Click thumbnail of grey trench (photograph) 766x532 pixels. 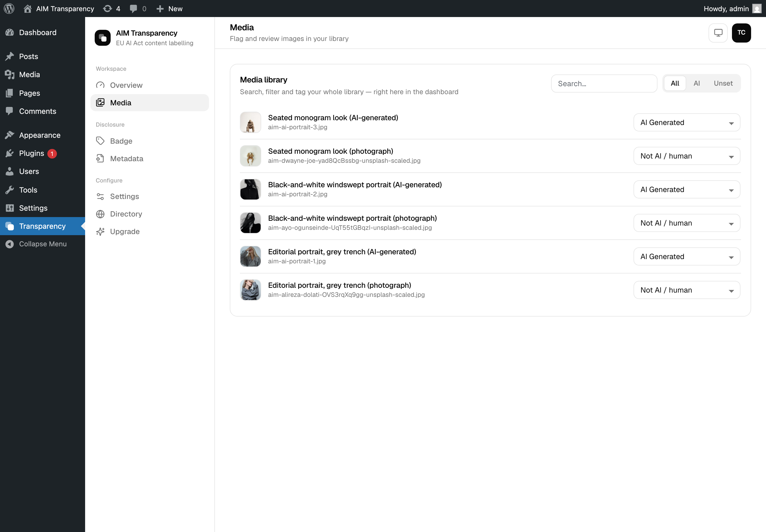pos(250,290)
